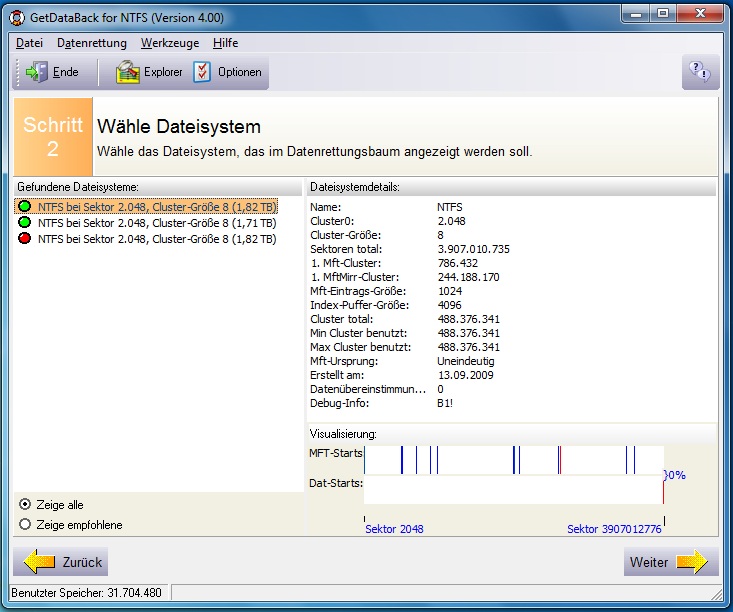Click the Ende toolbar button
Image resolution: width=733 pixels, height=612 pixels.
(51, 72)
